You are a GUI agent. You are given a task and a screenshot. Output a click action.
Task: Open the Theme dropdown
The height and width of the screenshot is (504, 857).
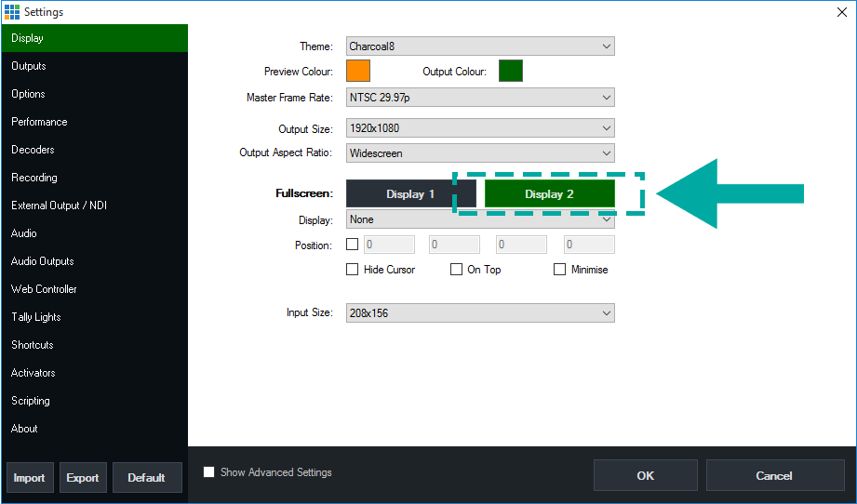(480, 46)
